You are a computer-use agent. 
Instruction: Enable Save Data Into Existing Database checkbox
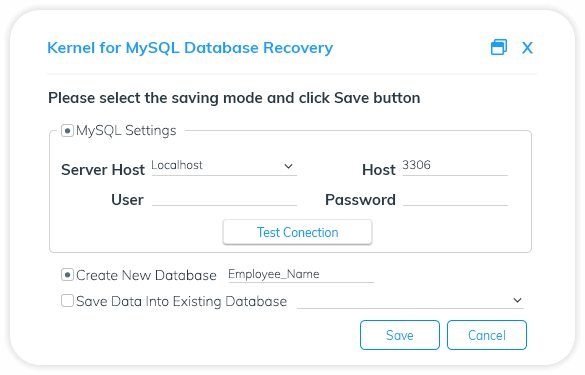(67, 301)
